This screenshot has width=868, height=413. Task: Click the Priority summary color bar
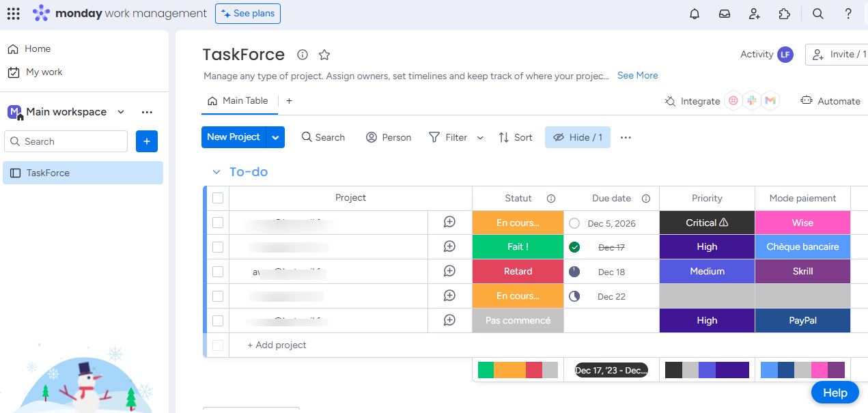tap(707, 370)
